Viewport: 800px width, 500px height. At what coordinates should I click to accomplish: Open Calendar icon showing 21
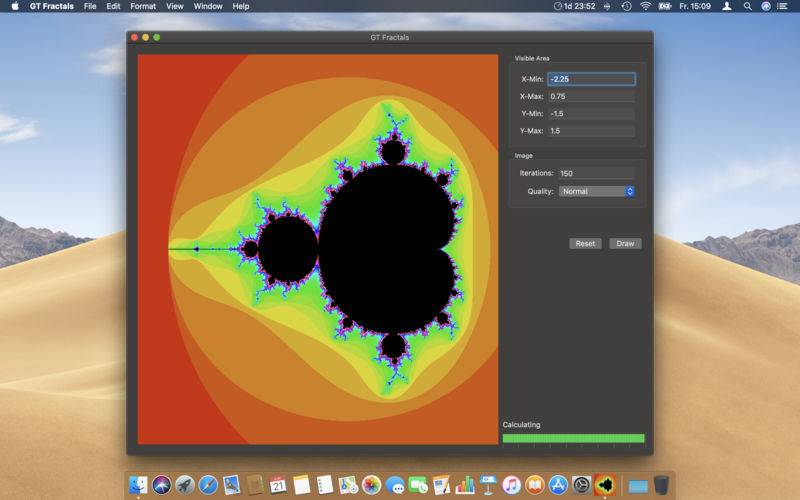[x=278, y=485]
